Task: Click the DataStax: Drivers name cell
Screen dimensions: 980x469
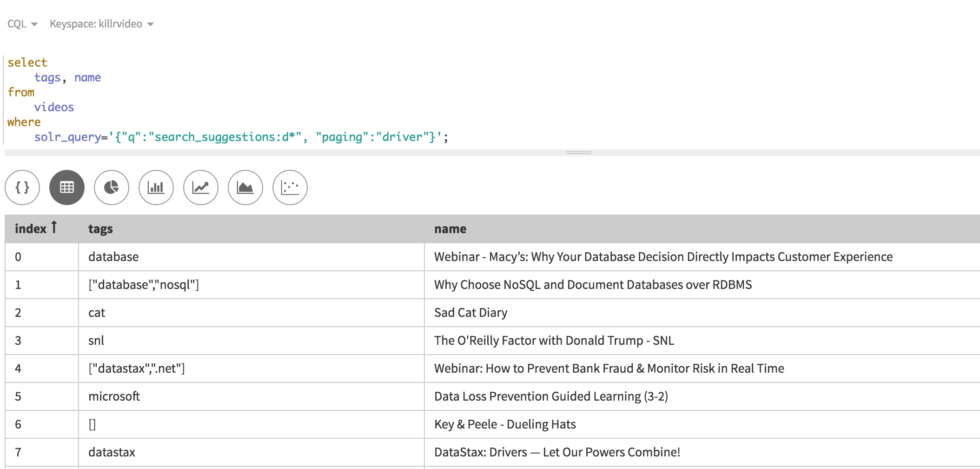Action: pos(557,452)
